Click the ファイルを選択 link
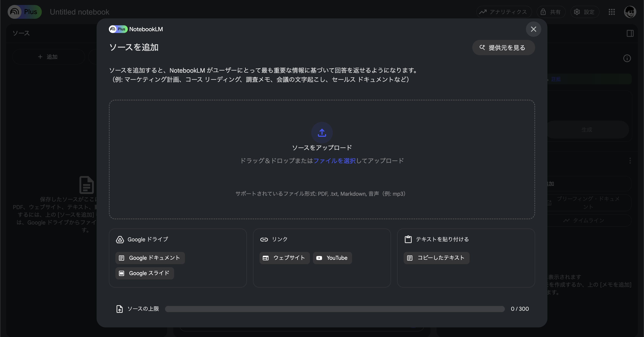 pyautogui.click(x=334, y=161)
